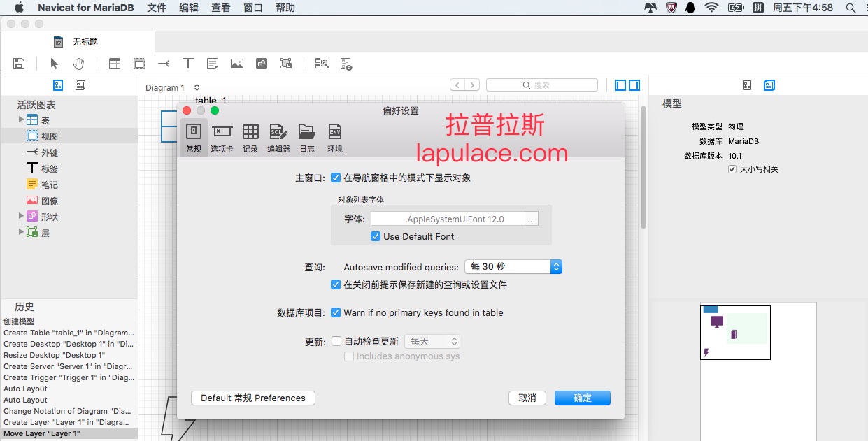Toggle 在关闭前提示保存新建的查询 checkbox
The height and width of the screenshot is (441, 868).
pos(336,284)
